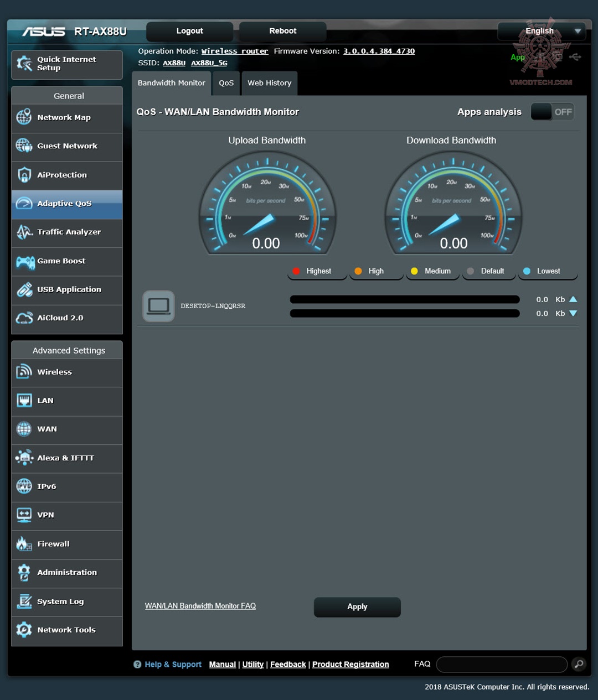Click the DESKTOP-LNQQRSR device name
Image resolution: width=598 pixels, height=700 pixels.
click(213, 306)
